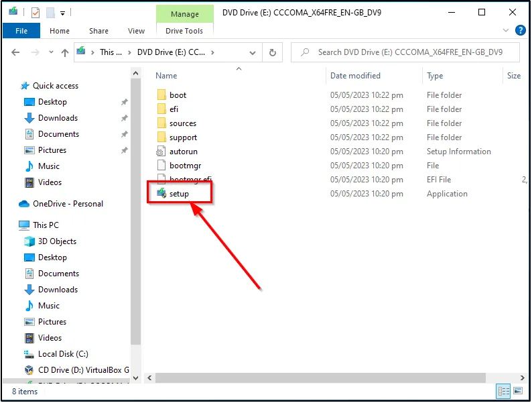
Task: Open Help with the question mark icon
Action: (x=521, y=30)
